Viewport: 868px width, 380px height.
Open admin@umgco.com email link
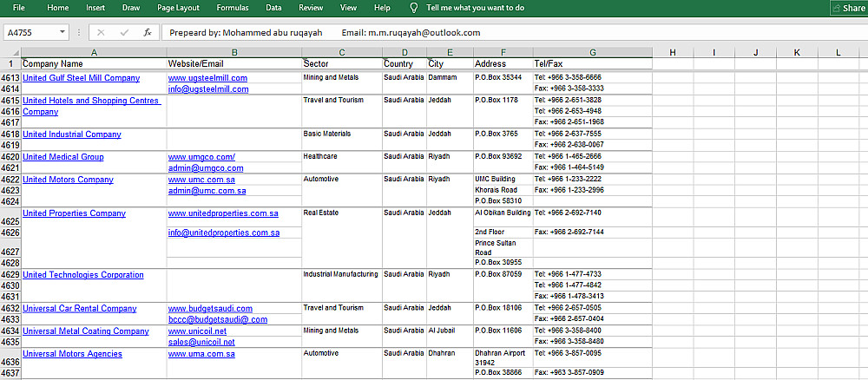(x=206, y=168)
